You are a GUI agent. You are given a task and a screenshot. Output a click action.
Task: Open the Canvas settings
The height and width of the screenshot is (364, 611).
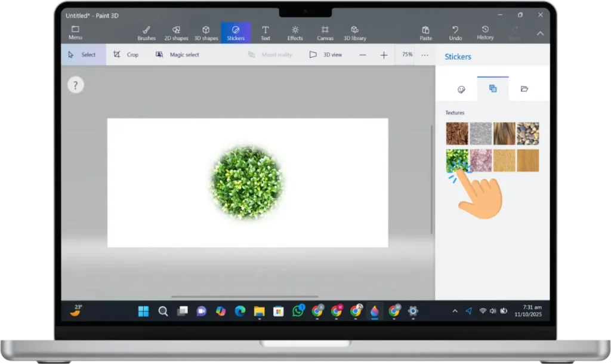click(325, 33)
